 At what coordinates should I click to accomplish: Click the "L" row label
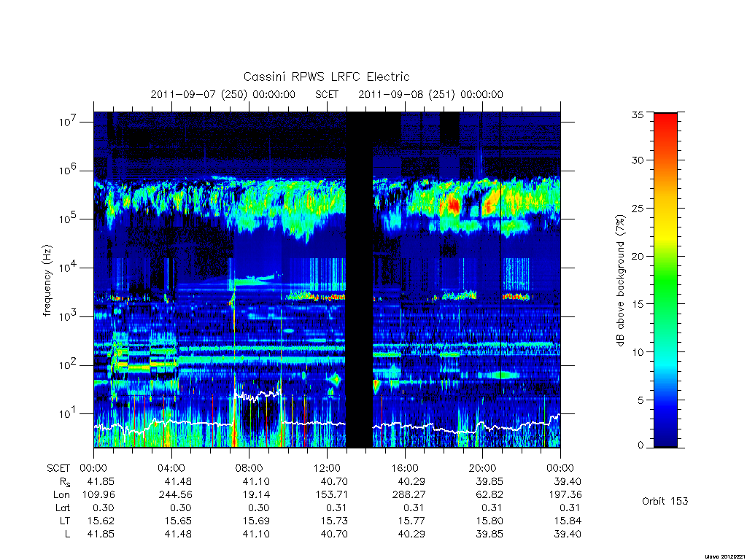point(67,534)
